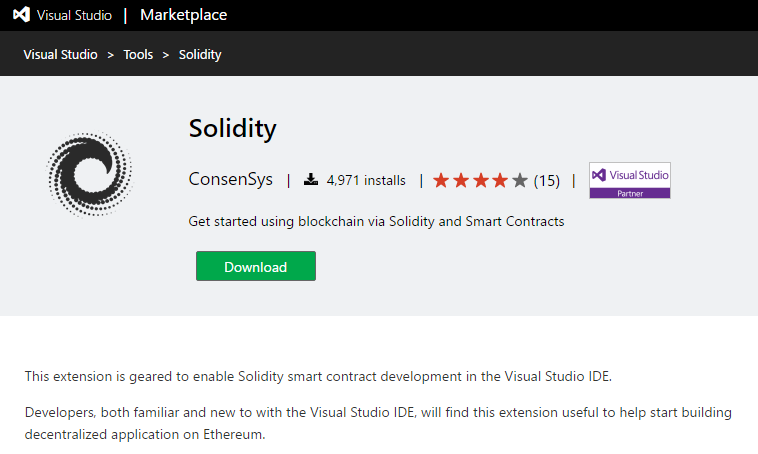The height and width of the screenshot is (454, 758).
Task: Click the second red rating star
Action: [x=461, y=181]
